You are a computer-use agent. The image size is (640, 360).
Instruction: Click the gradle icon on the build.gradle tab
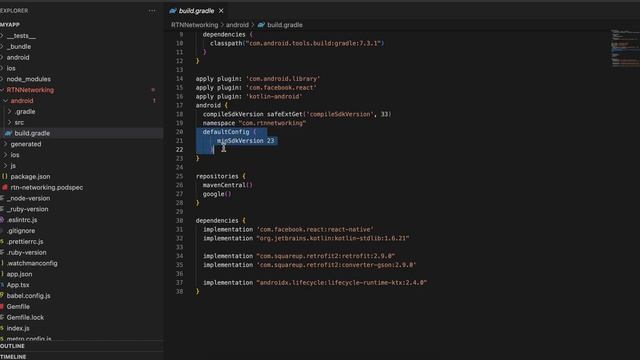(173, 11)
